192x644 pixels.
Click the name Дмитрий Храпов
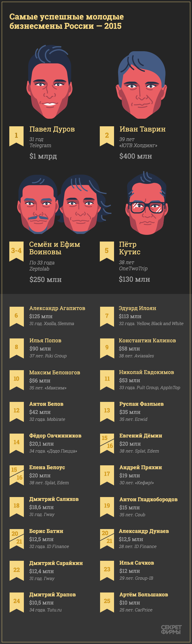pos(52,595)
